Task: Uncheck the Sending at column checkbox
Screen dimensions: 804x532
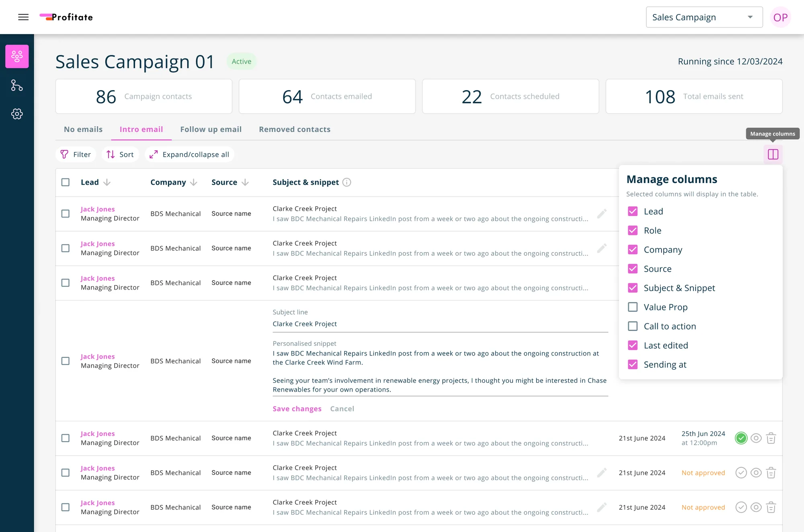Action: 633,364
